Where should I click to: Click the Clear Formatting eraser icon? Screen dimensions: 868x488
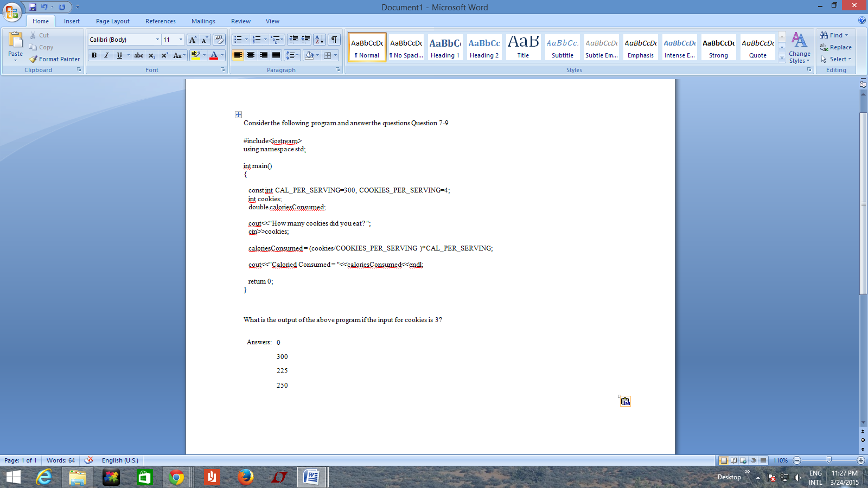pos(219,40)
